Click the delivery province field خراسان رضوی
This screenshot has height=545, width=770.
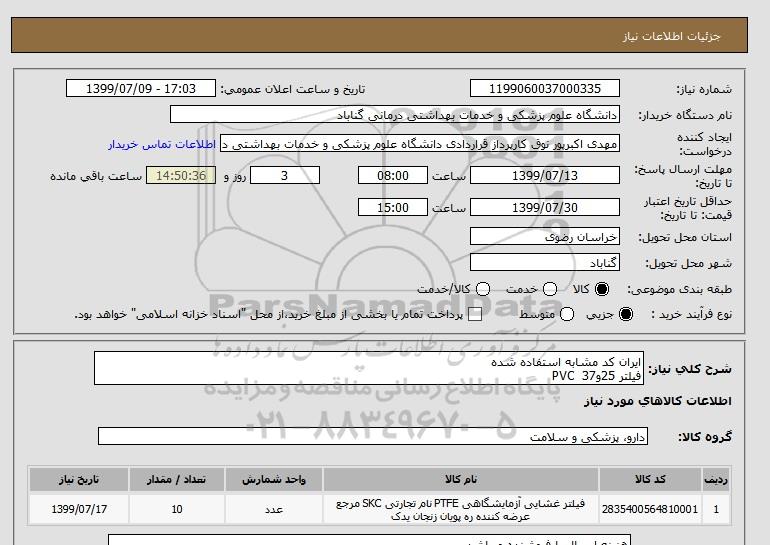click(x=545, y=237)
